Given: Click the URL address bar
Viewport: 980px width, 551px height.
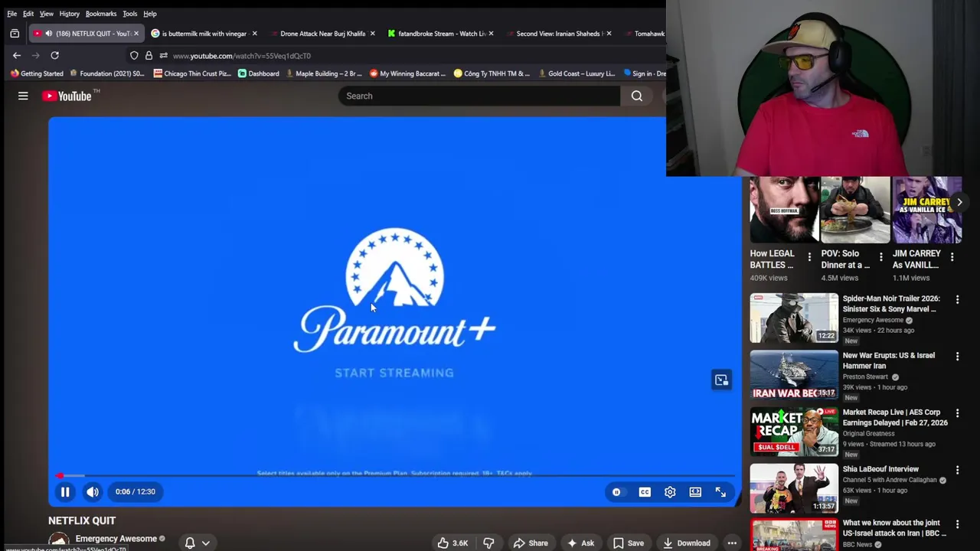Looking at the screenshot, I should pos(241,56).
